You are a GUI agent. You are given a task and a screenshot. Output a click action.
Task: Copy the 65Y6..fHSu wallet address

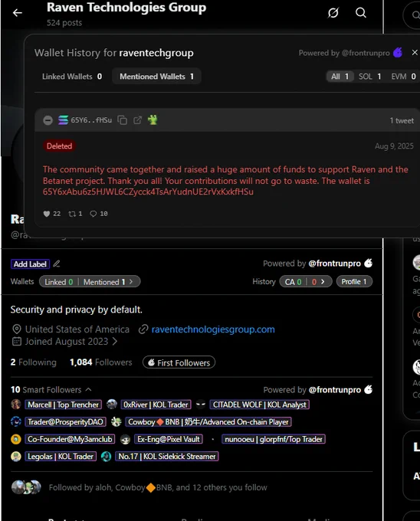123,120
